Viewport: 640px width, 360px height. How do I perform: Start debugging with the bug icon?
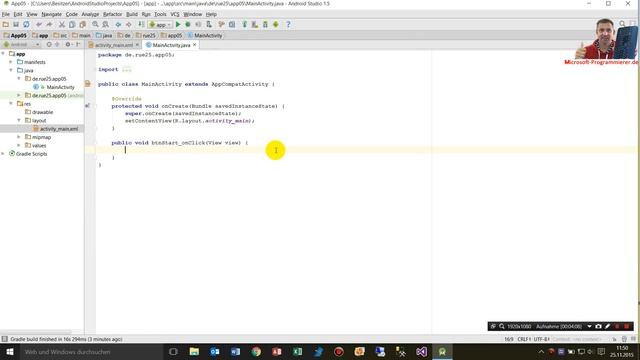(x=188, y=24)
